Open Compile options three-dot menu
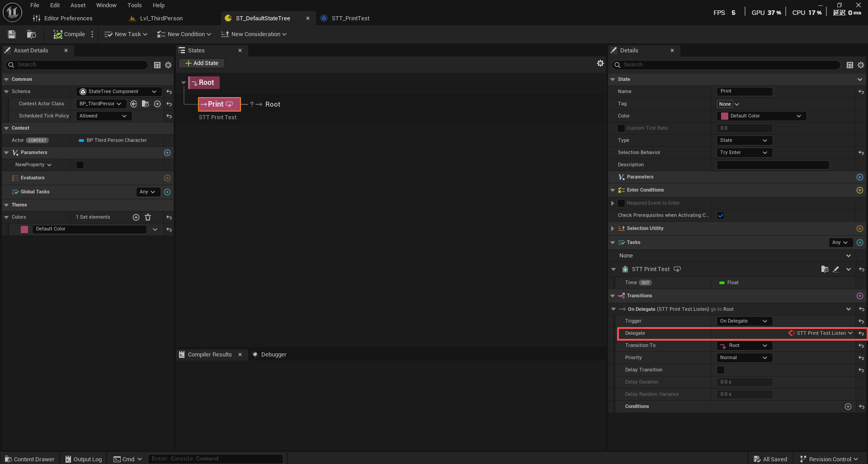 (x=92, y=34)
